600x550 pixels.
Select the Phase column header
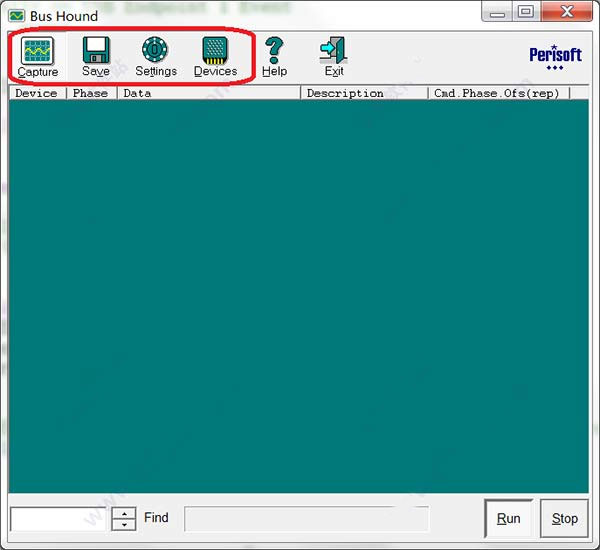[91, 93]
